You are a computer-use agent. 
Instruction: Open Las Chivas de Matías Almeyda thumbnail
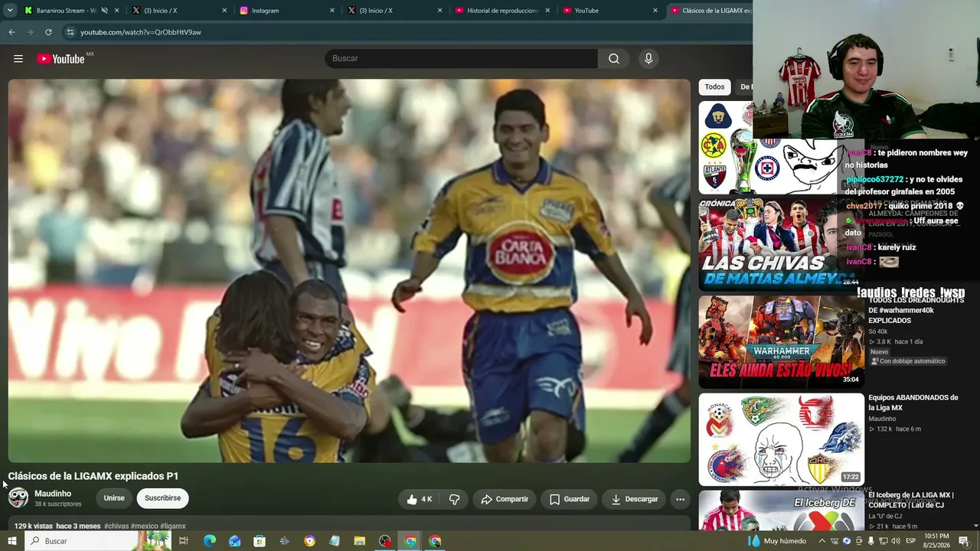coord(781,243)
